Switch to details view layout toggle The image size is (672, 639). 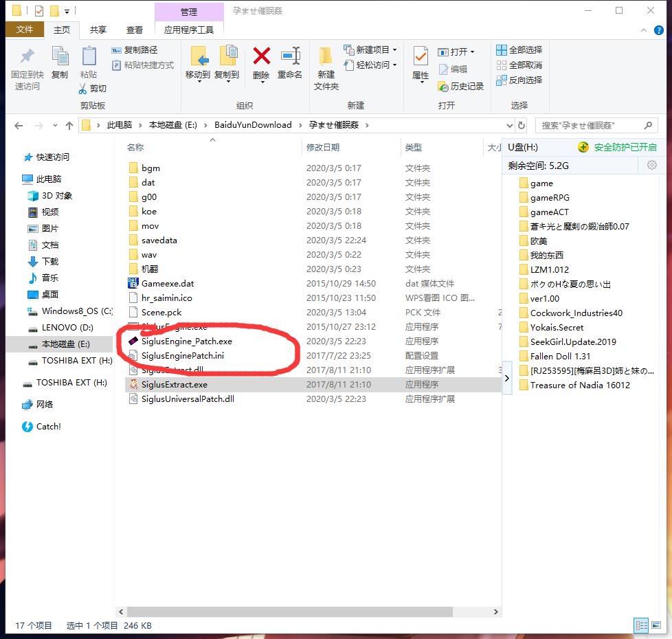640,625
